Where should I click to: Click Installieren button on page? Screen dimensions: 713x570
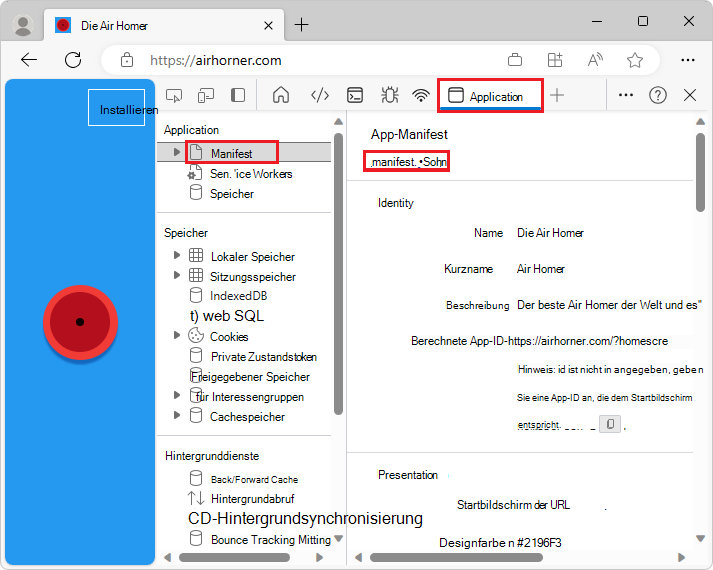[x=117, y=108]
